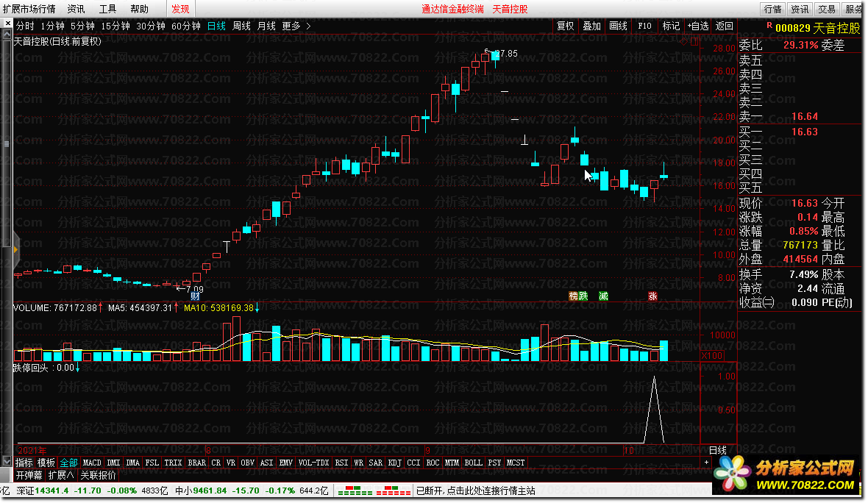
Task: Click the top-right 行情 button
Action: pos(772,9)
